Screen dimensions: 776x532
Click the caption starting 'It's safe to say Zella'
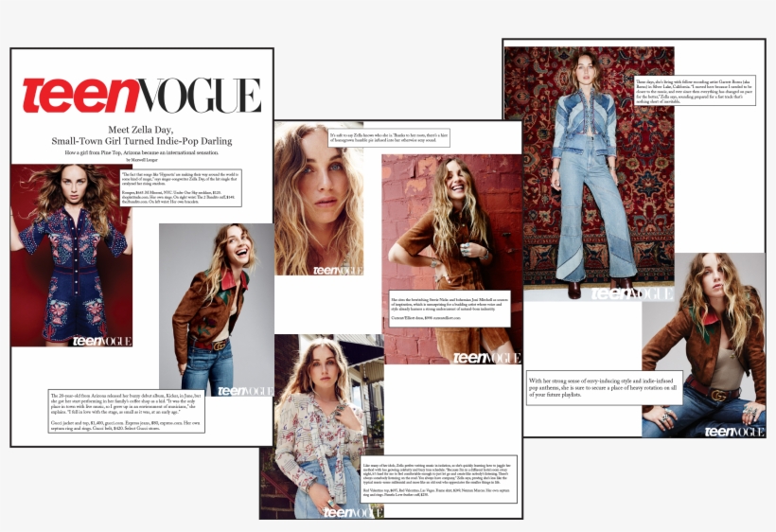[389, 138]
